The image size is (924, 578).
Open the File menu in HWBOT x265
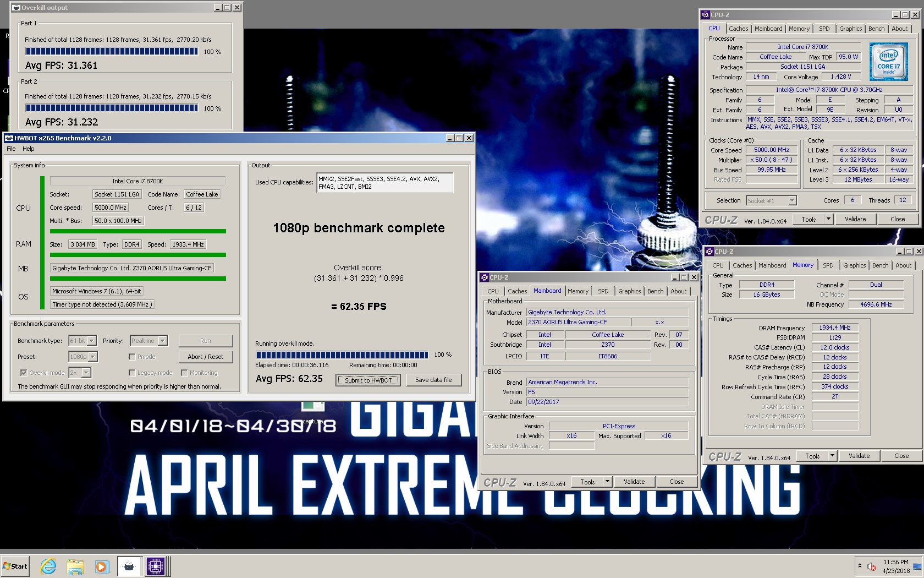point(11,149)
